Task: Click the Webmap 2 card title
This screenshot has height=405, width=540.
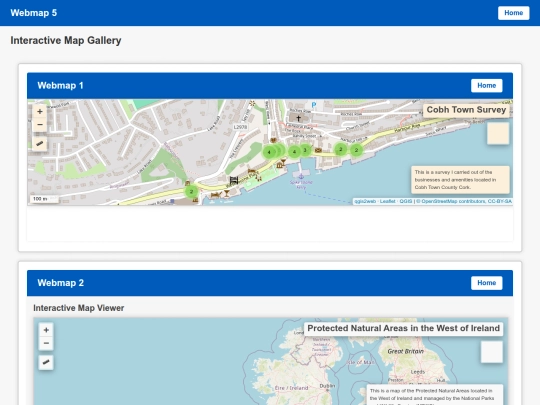Action: [x=61, y=283]
